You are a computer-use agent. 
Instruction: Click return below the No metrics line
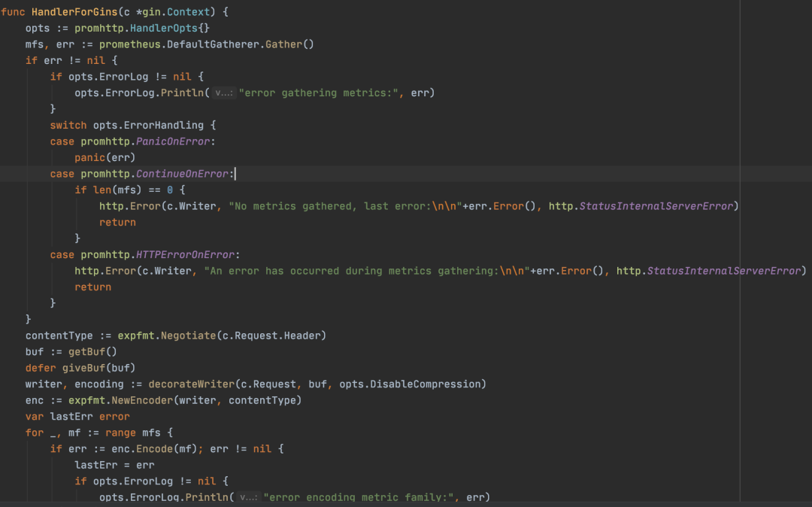117,222
